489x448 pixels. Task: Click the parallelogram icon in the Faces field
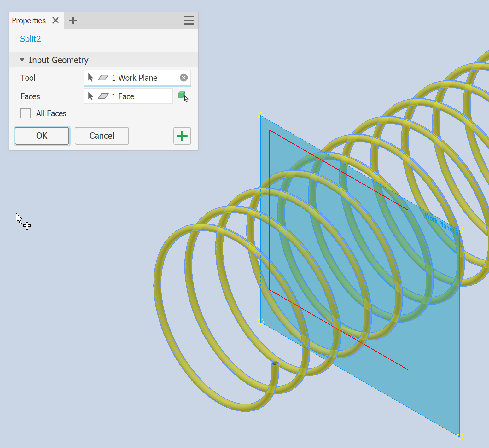103,96
